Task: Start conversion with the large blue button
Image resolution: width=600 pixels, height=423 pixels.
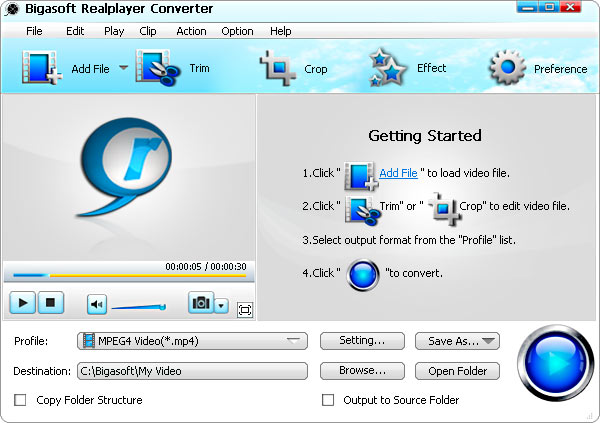Action: pyautogui.click(x=556, y=362)
